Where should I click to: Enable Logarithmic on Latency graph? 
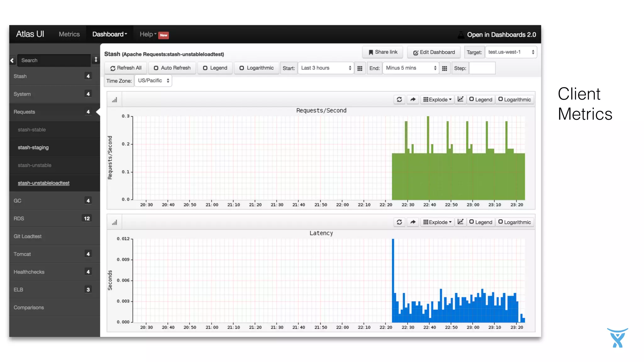pos(515,222)
